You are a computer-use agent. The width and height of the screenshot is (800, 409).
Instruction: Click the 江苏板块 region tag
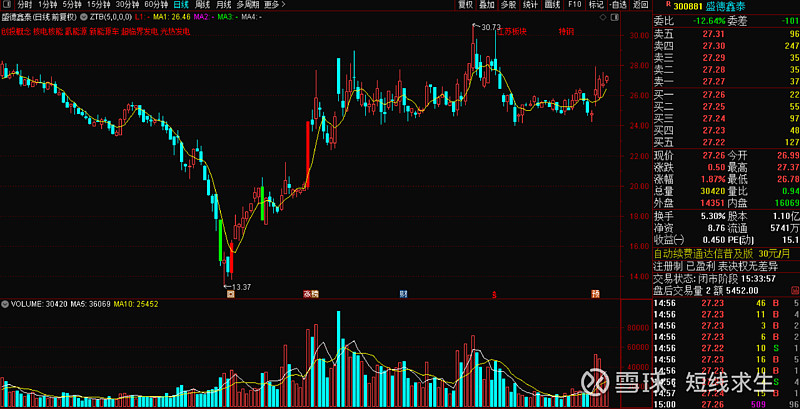[x=512, y=32]
